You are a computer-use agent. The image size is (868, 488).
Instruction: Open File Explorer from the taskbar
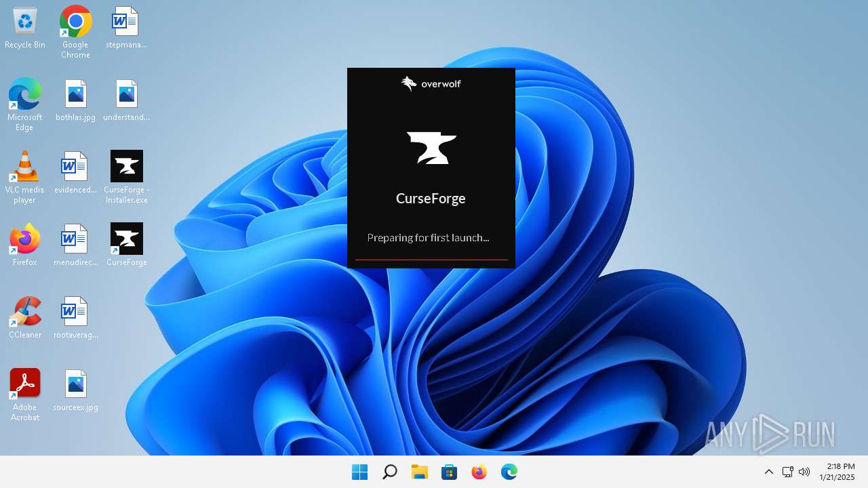tap(419, 472)
